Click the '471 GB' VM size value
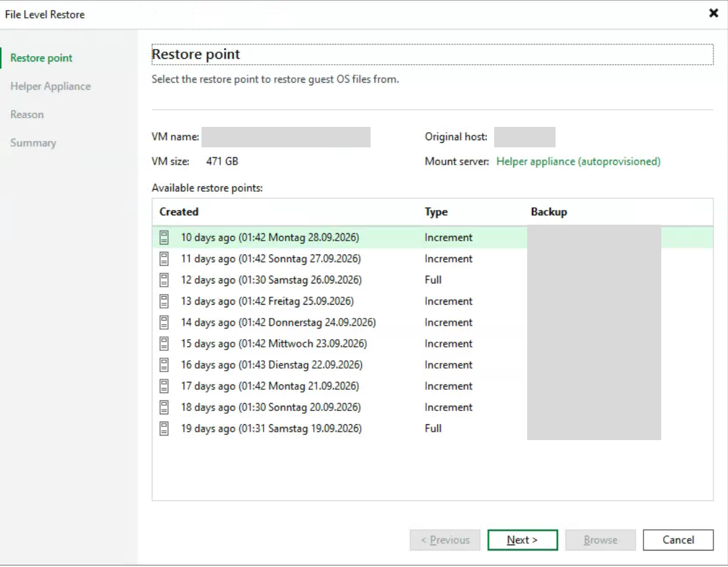The image size is (728, 567). pos(222,162)
